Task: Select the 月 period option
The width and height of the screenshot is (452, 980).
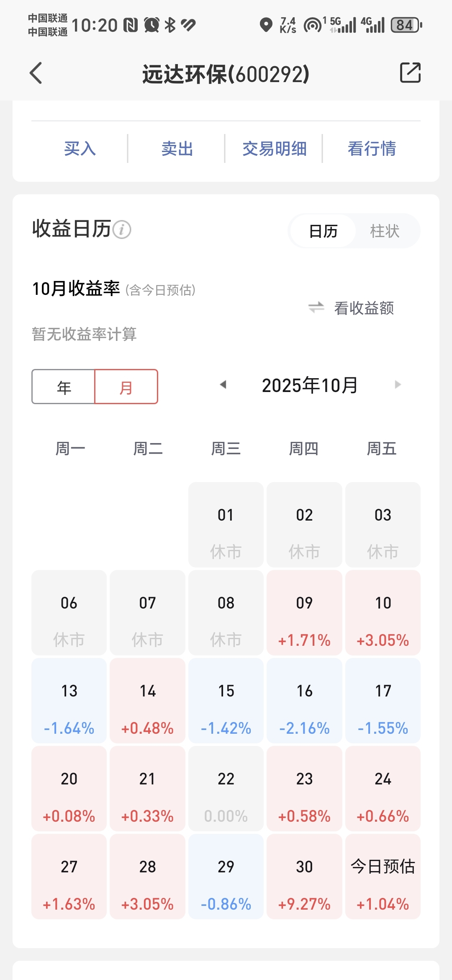Action: click(x=126, y=387)
